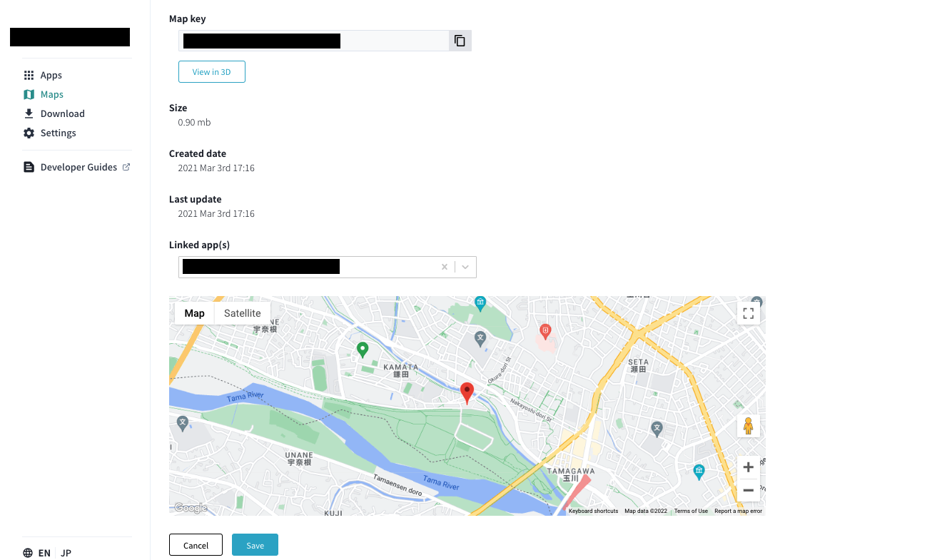Click the View in 3D button
This screenshot has width=952, height=560.
211,71
